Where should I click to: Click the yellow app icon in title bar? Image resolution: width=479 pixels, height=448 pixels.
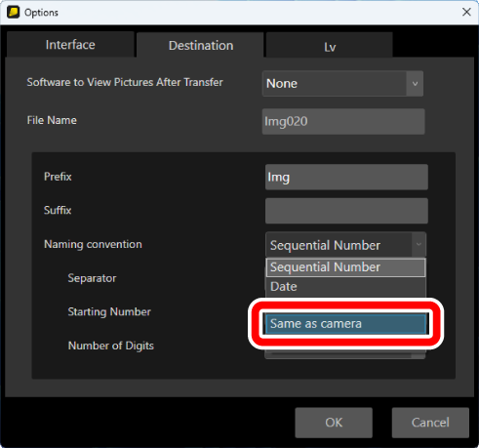coord(13,13)
